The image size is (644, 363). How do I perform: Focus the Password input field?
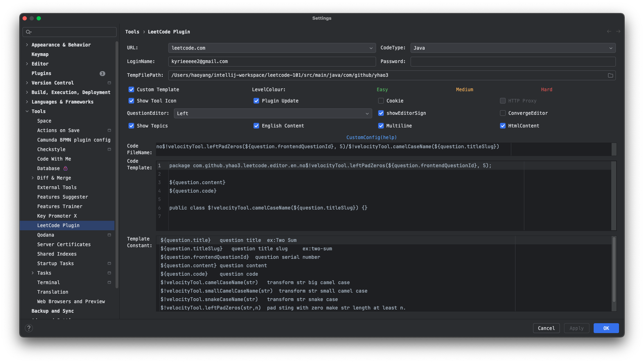[513, 62]
